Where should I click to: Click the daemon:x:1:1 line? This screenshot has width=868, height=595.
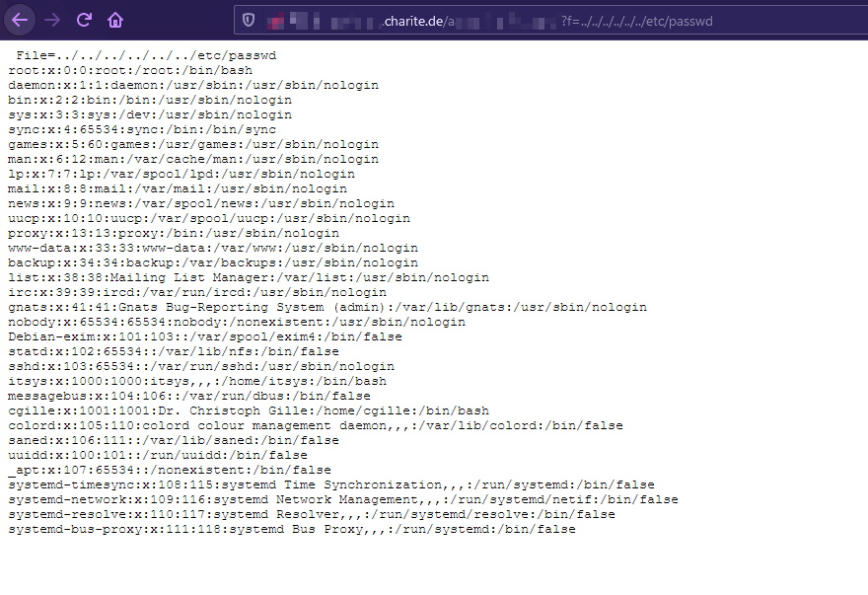tap(193, 85)
